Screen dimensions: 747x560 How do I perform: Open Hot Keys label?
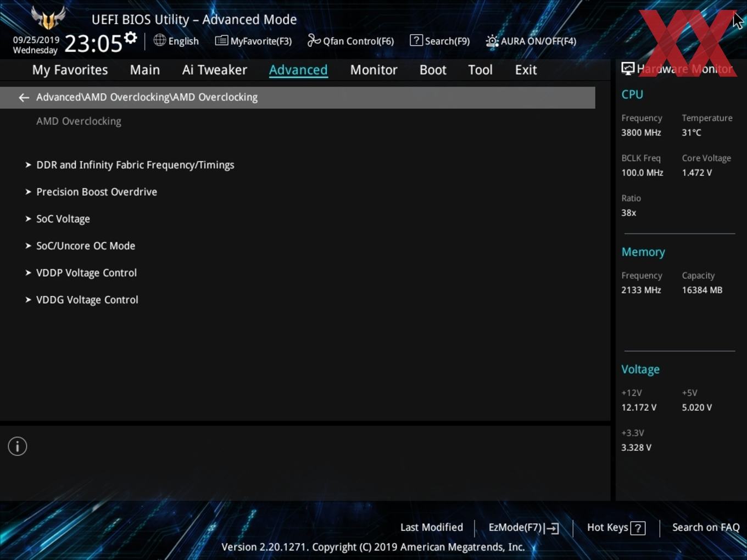[x=607, y=527]
